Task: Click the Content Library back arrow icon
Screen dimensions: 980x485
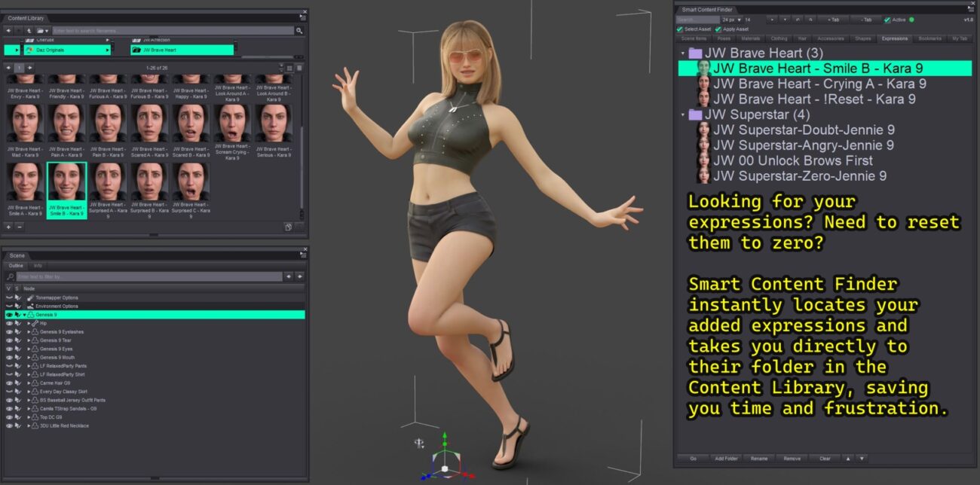Action: tap(8, 31)
